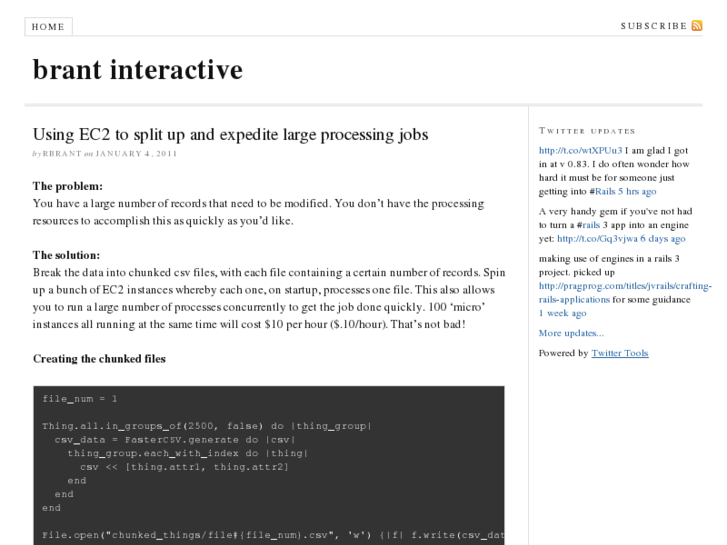Open the HOME menu item
This screenshot has width=727, height=545.
48,27
